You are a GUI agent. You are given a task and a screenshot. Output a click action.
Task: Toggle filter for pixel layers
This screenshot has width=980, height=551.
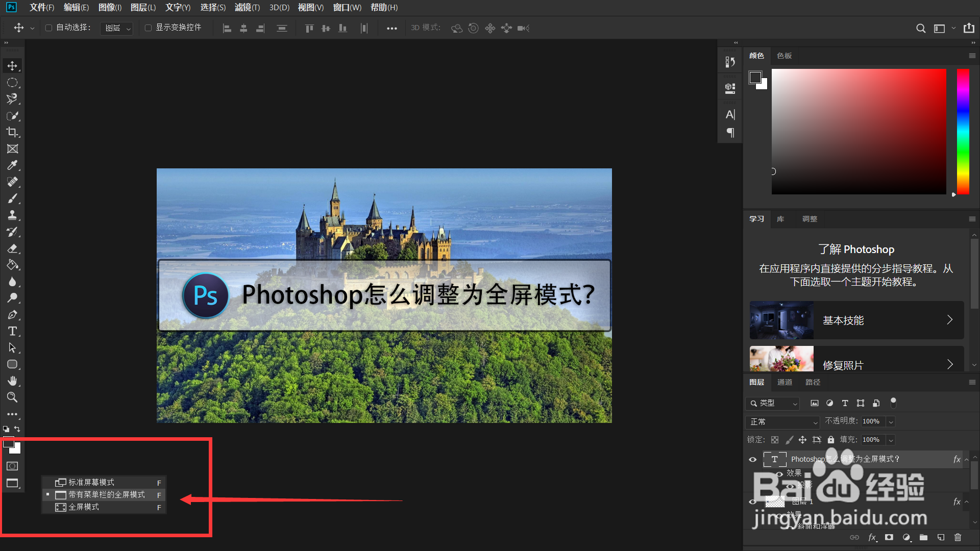(815, 403)
